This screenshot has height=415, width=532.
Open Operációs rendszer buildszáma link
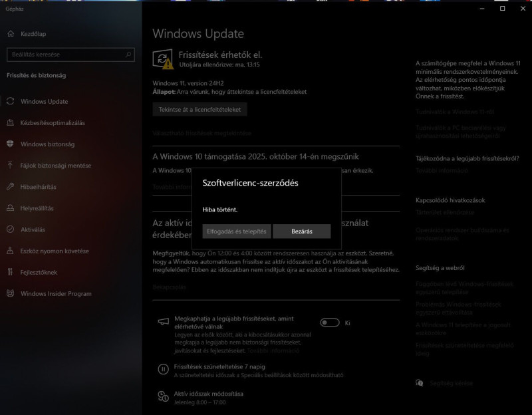[462, 234]
